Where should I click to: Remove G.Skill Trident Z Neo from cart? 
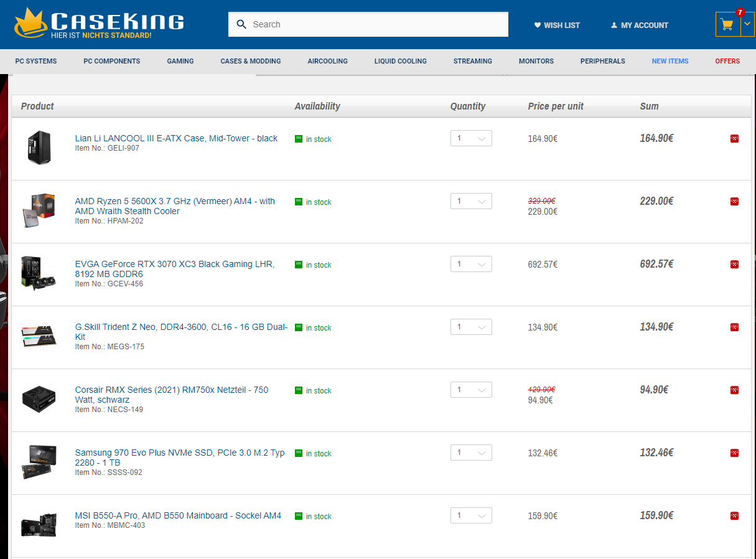(x=734, y=327)
